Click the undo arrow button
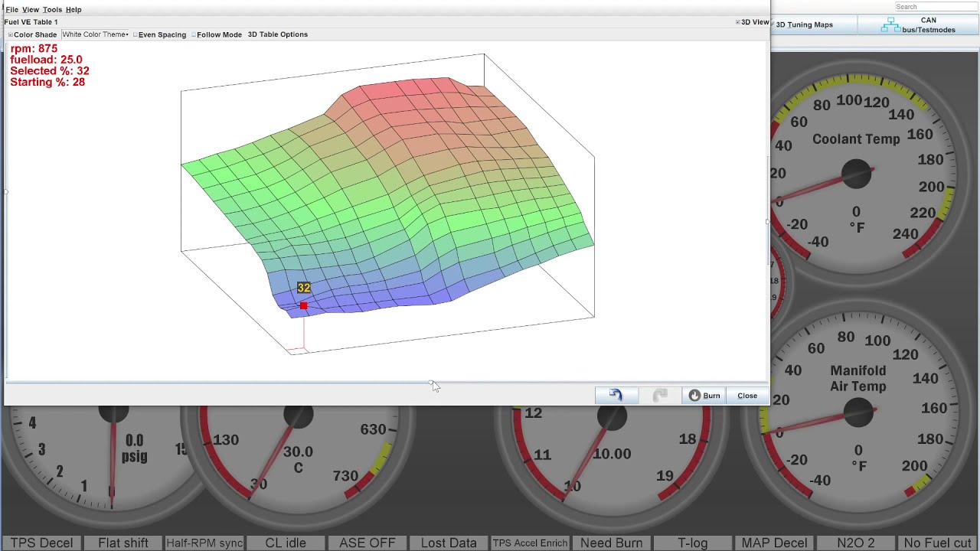 [616, 396]
